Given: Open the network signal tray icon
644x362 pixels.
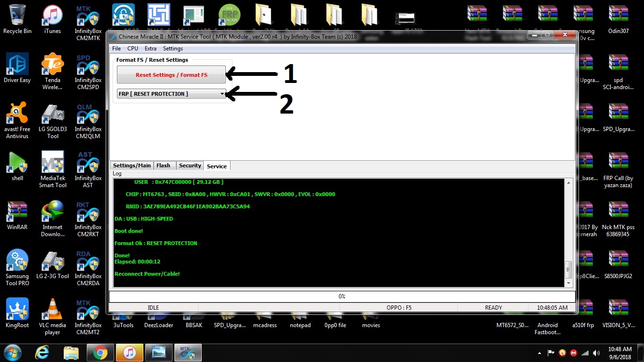Looking at the screenshot, I should pos(585,353).
